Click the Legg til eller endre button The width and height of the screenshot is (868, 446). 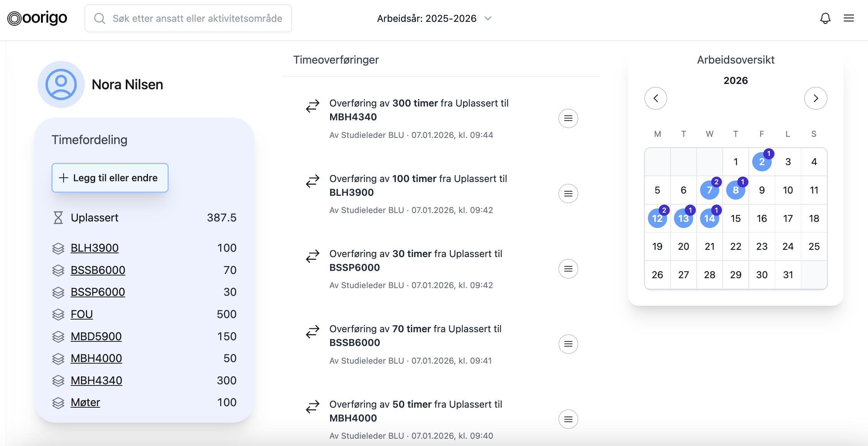tap(110, 177)
